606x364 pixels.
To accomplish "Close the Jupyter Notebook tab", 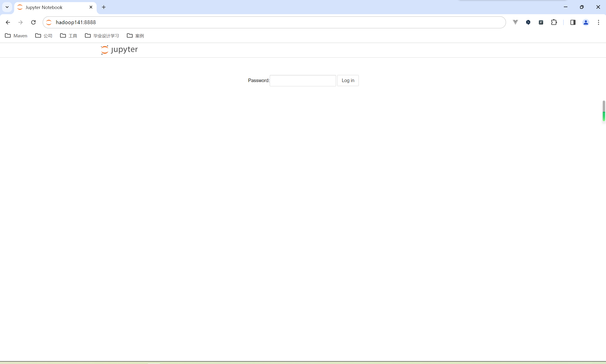I will click(x=91, y=7).
